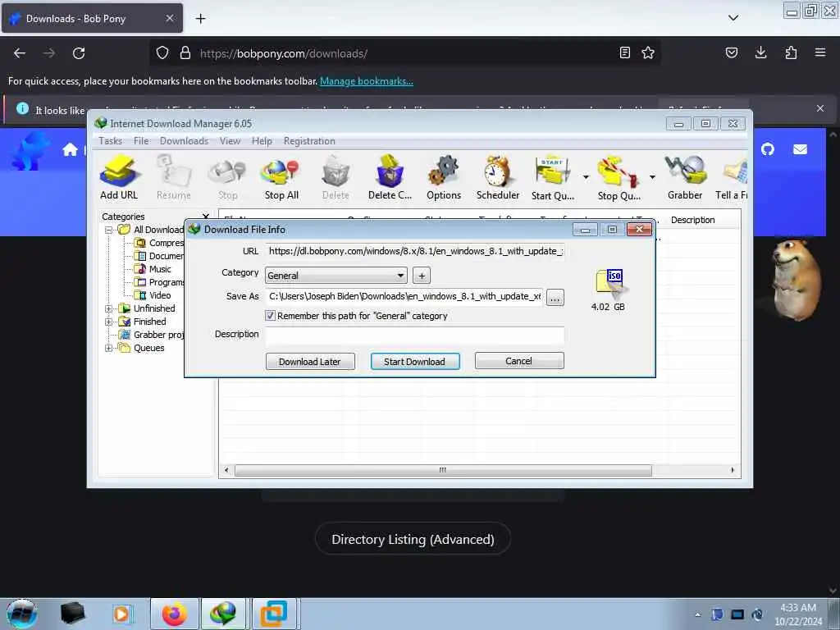840x630 pixels.
Task: Open the Firefox downloads arrow icon
Action: [760, 52]
